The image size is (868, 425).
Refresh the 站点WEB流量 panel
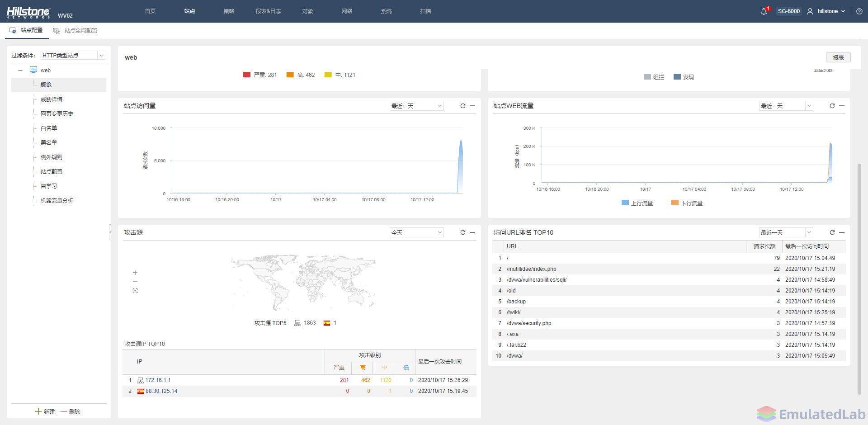coord(832,106)
